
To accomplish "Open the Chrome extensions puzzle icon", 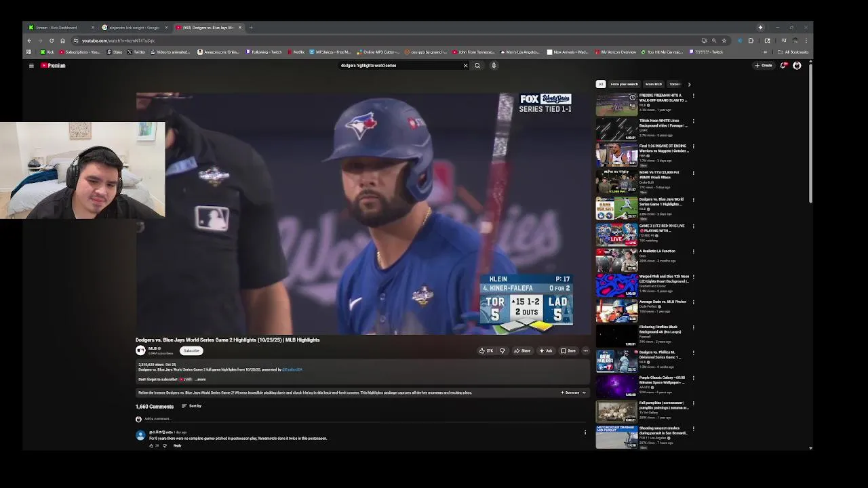I will [751, 41].
